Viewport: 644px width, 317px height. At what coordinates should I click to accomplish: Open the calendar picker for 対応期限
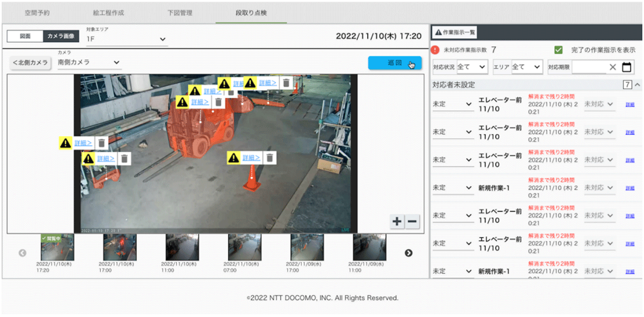[626, 67]
